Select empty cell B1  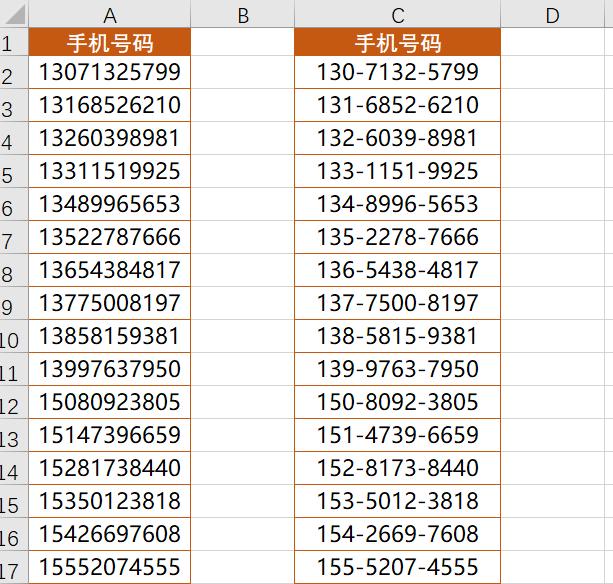point(242,42)
